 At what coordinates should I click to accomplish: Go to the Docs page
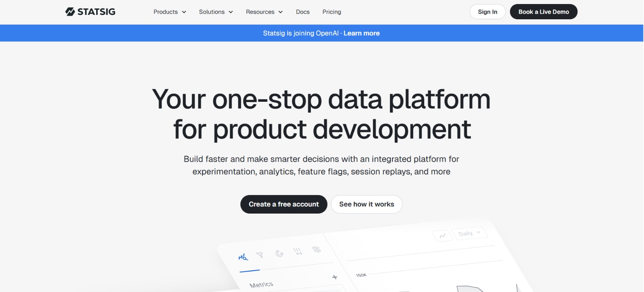pos(303,12)
